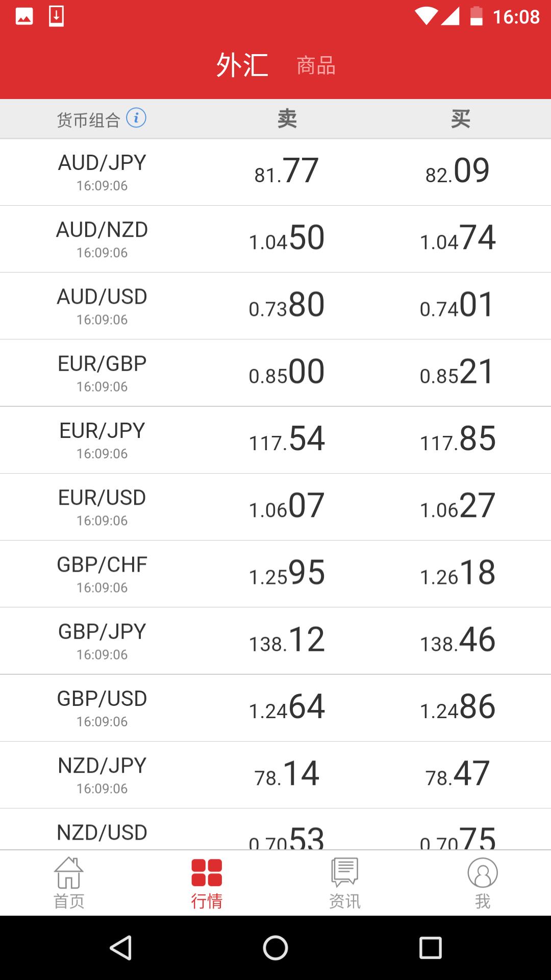Open the AUD/JPY currency pair row

[x=275, y=172]
